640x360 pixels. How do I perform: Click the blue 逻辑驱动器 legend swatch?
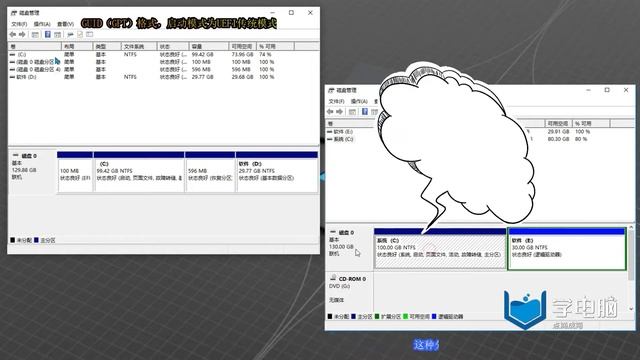tap(434, 316)
